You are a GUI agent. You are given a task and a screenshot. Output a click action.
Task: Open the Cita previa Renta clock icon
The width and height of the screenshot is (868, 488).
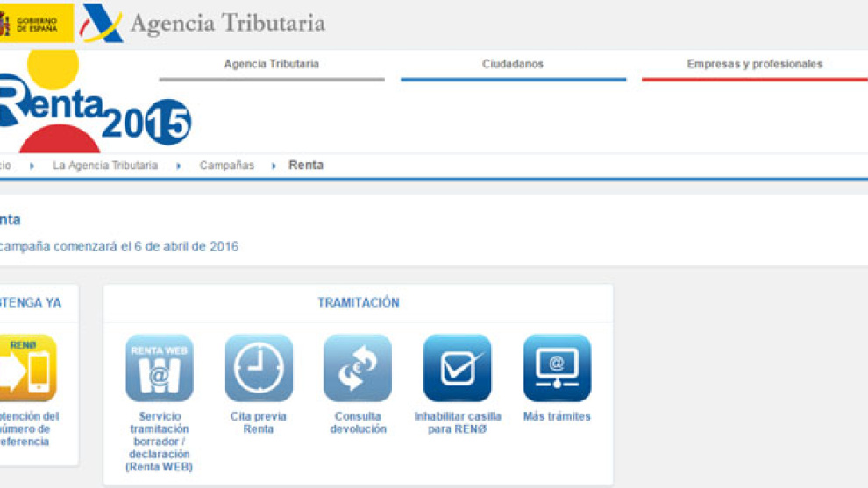(x=259, y=369)
